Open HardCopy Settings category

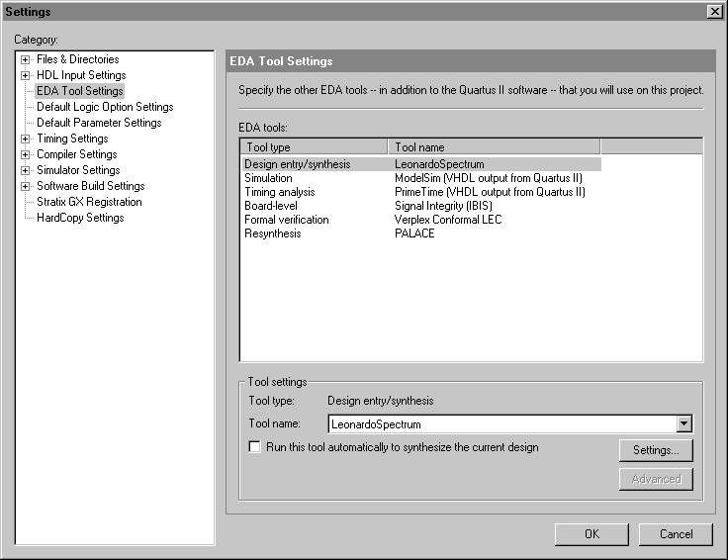click(x=80, y=218)
